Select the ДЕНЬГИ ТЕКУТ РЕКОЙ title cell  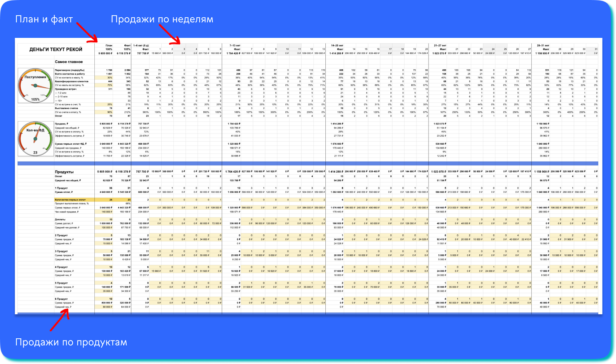[56, 49]
